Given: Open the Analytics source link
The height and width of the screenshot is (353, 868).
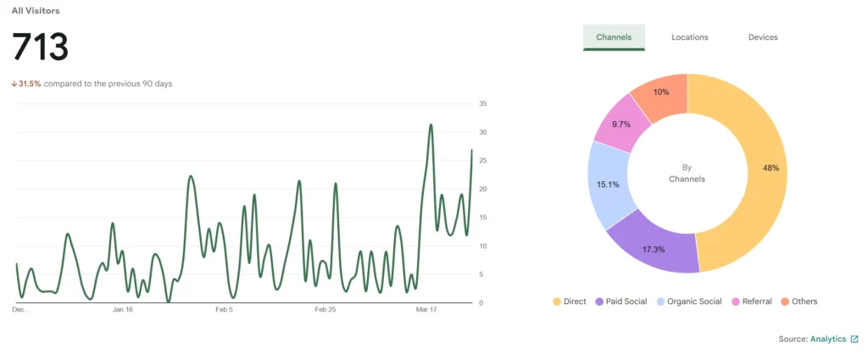Looking at the screenshot, I should (x=827, y=339).
